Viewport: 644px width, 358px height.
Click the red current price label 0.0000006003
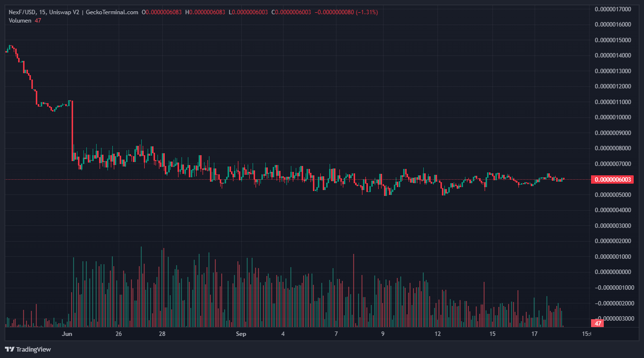point(614,180)
